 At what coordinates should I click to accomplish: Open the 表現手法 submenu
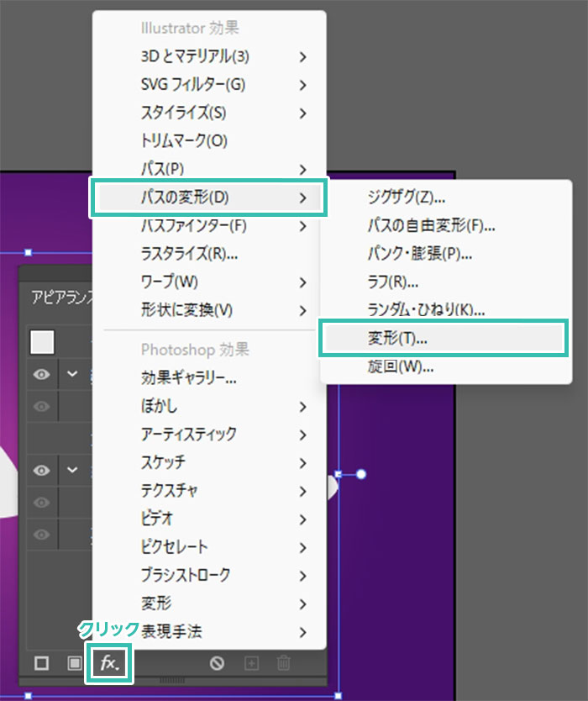[x=209, y=632]
